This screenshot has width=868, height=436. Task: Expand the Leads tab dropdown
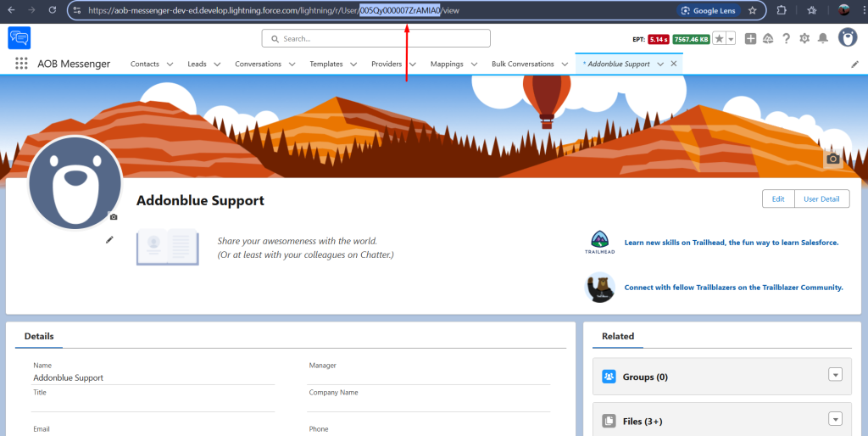[217, 64]
